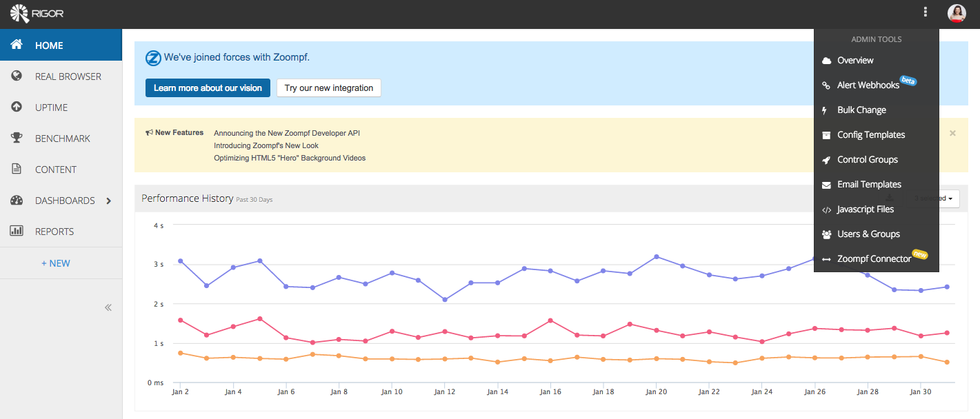Viewport: 980px width, 419px height.
Task: Go to Home via the house icon
Action: pyautogui.click(x=17, y=45)
